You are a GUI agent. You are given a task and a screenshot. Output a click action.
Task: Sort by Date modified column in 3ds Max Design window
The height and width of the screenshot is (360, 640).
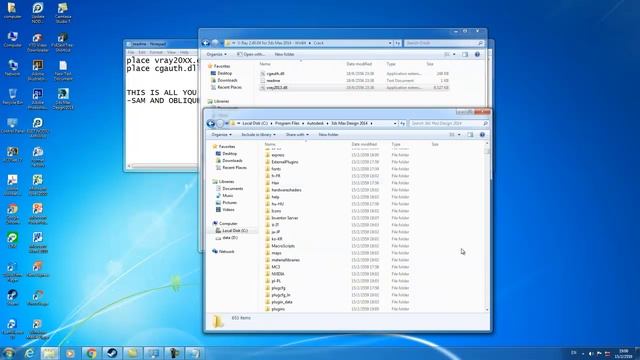click(x=364, y=144)
